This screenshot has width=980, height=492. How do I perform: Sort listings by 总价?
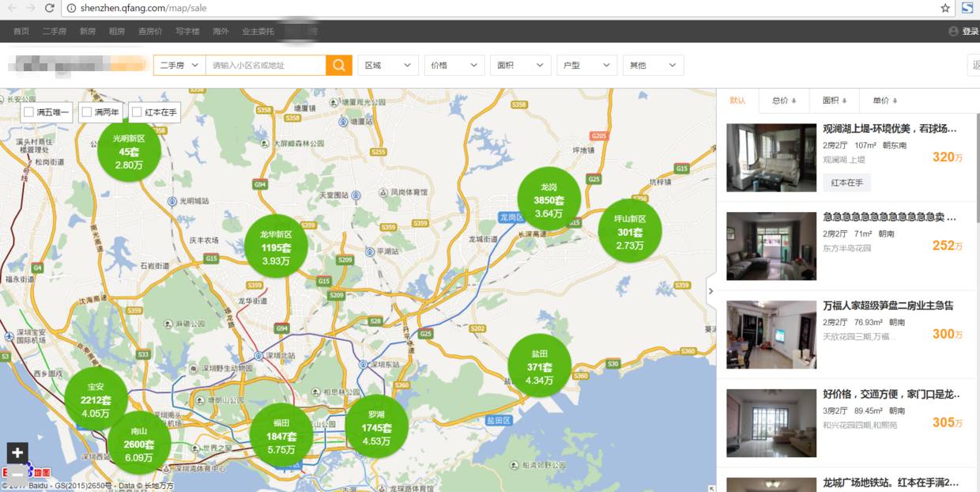(x=784, y=100)
